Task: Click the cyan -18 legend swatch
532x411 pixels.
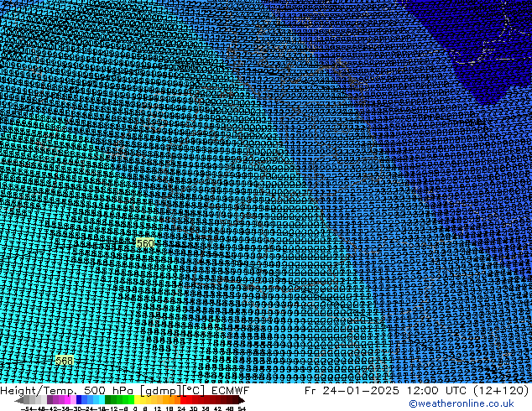Action: click(x=102, y=400)
